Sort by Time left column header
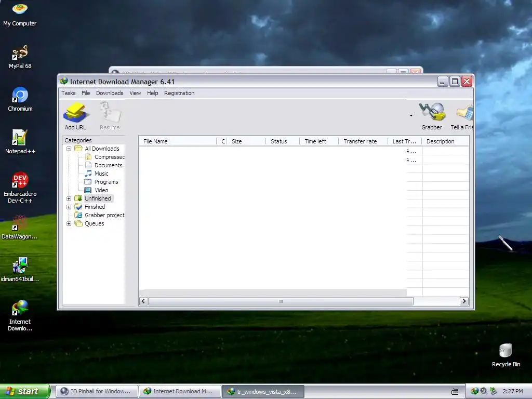 click(x=319, y=141)
